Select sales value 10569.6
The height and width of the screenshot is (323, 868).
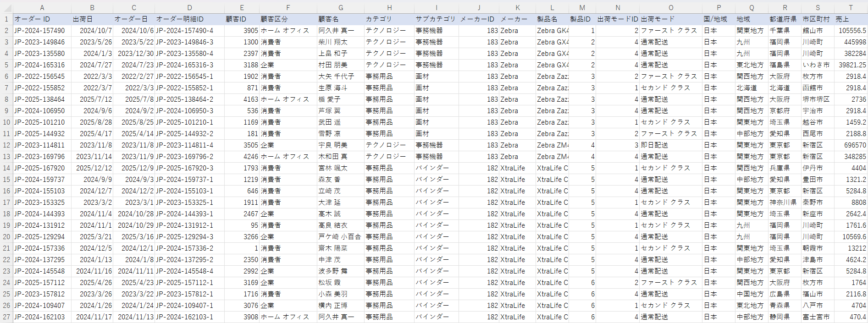click(851, 236)
